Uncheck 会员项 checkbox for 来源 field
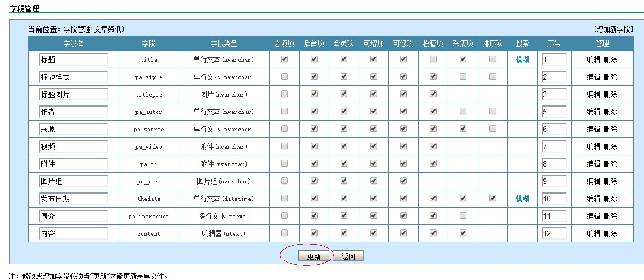644x280 pixels. pyautogui.click(x=344, y=128)
